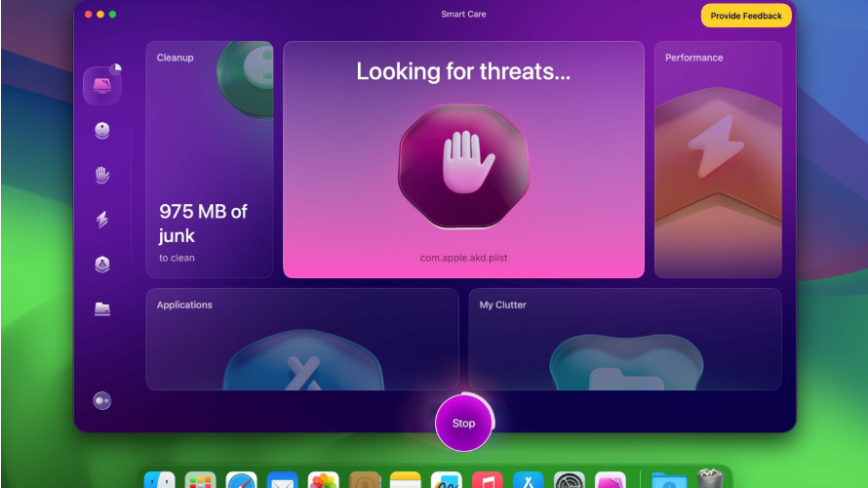This screenshot has height=488, width=868.
Task: Click the Assistant icon at the sidebar bottom
Action: (101, 400)
